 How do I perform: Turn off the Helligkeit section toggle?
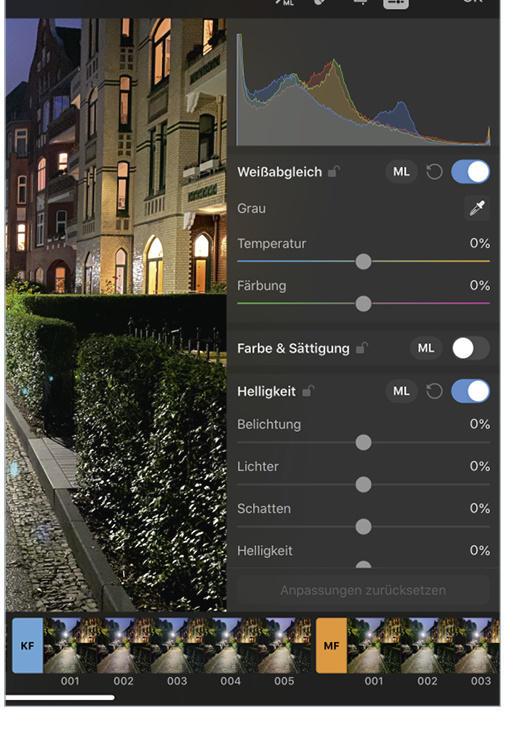(x=471, y=391)
